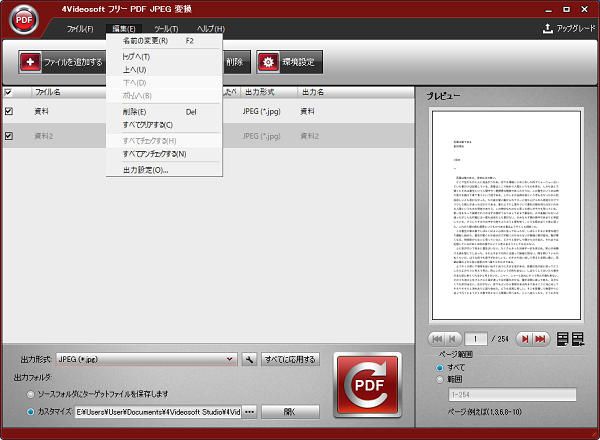Image resolution: width=600 pixels, height=440 pixels.
Task: Click the current page number field
Action: 481,339
